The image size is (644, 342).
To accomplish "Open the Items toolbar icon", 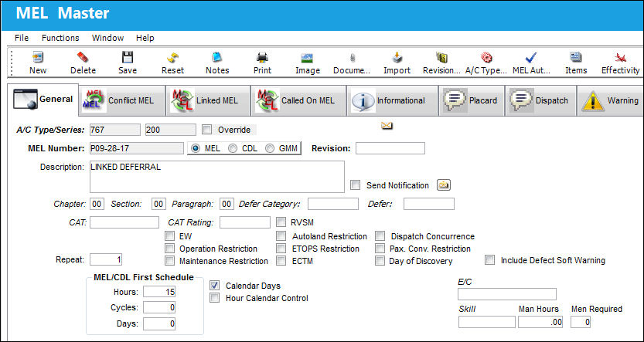I will click(576, 63).
